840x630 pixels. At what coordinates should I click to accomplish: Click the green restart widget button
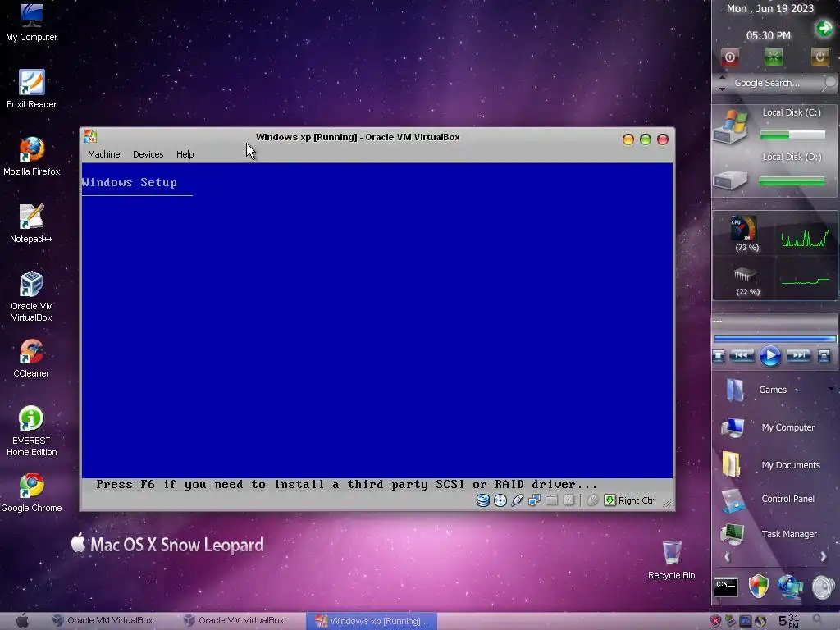773,57
